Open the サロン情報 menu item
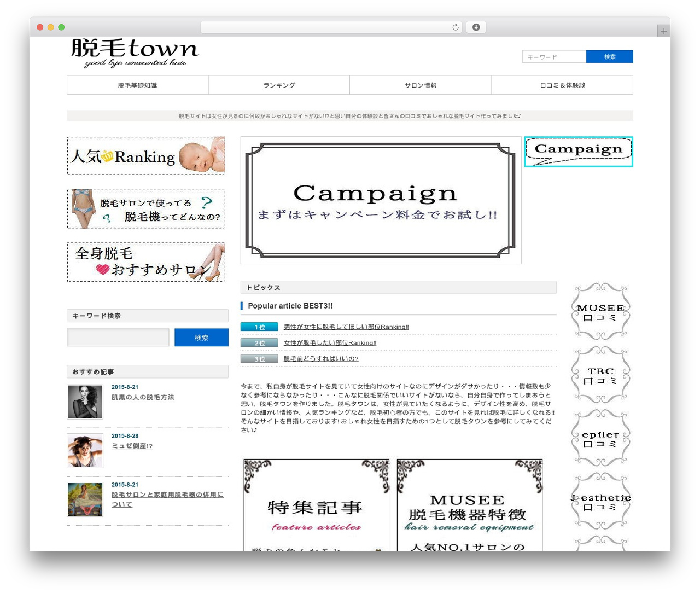The width and height of the screenshot is (700, 593). [421, 85]
